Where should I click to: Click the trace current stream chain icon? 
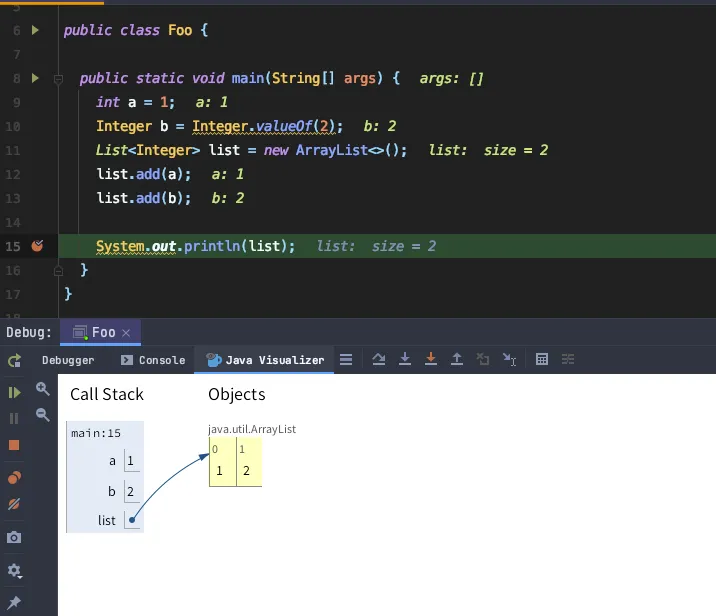tap(568, 359)
